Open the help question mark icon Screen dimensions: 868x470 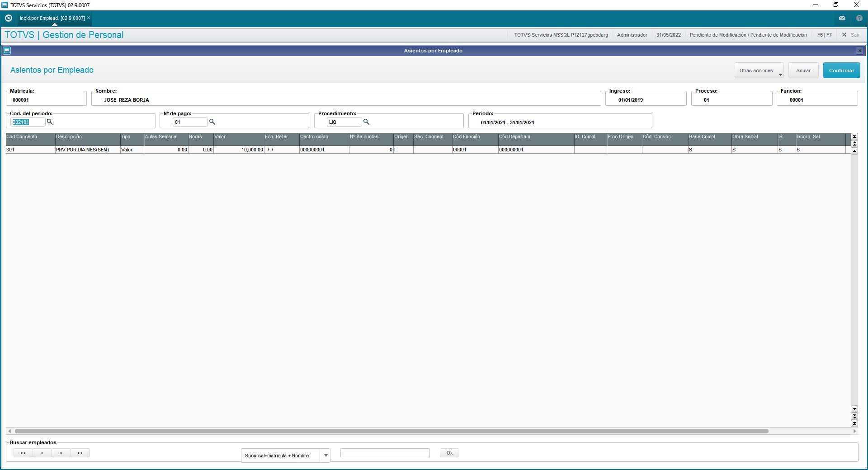(859, 18)
